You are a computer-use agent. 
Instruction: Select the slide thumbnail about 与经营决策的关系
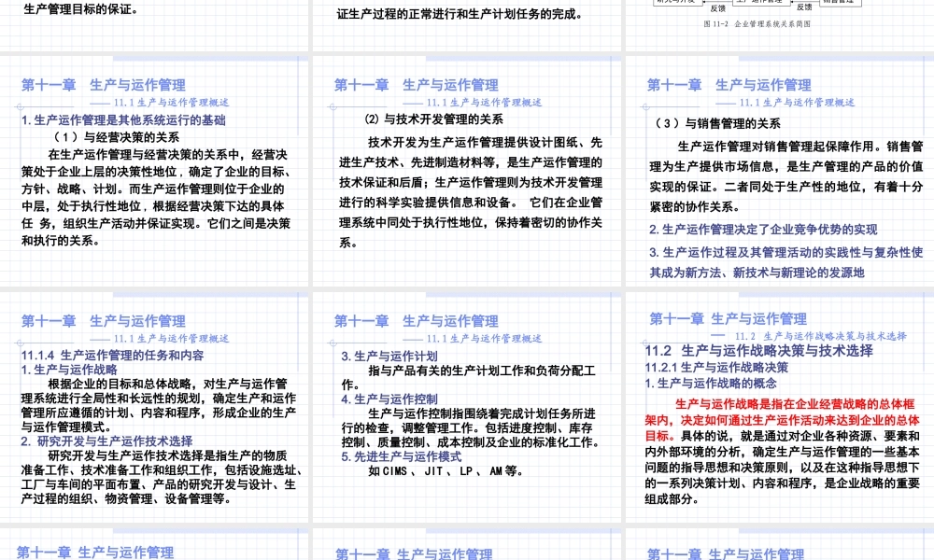pyautogui.click(x=154, y=172)
